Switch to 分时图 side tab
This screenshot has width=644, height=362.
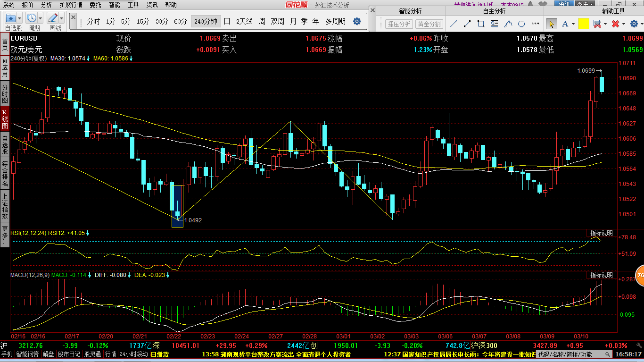[5, 93]
